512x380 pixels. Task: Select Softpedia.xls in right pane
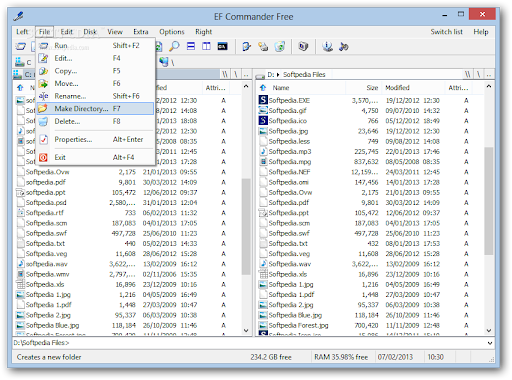click(288, 274)
